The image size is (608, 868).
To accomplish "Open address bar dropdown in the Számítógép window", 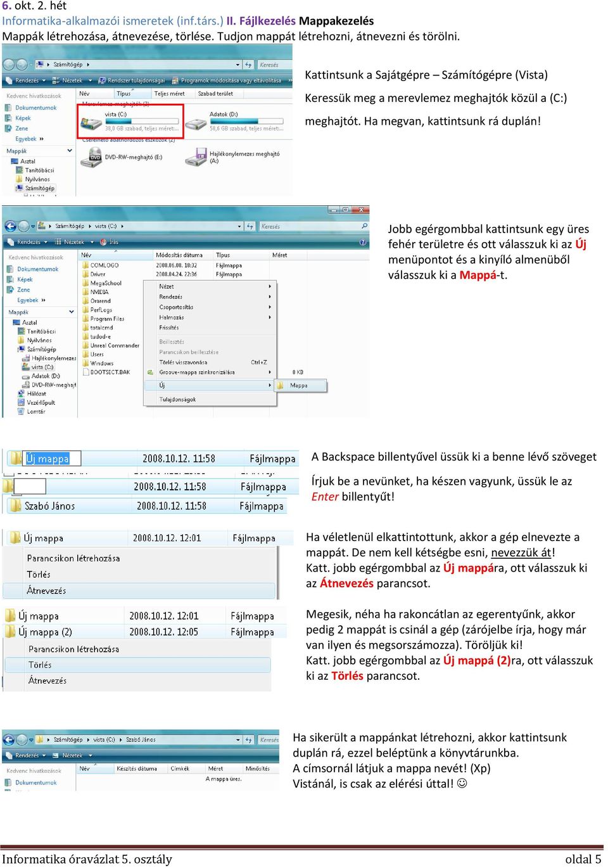I will [x=237, y=65].
